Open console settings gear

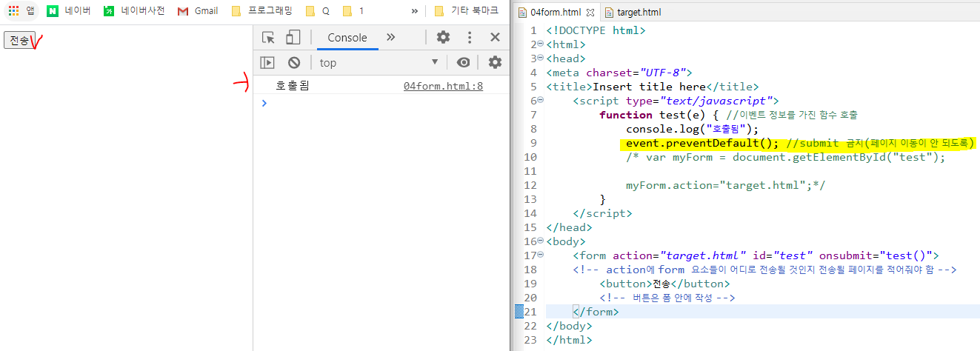coord(495,62)
